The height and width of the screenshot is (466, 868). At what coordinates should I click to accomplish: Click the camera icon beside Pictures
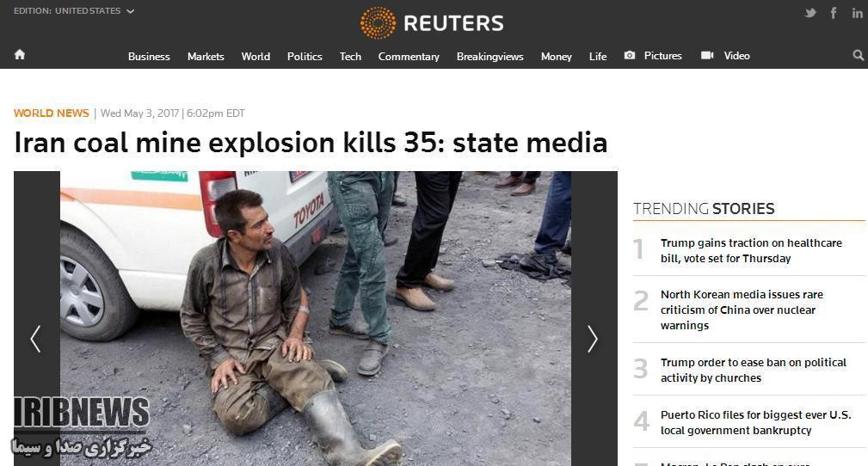[630, 55]
